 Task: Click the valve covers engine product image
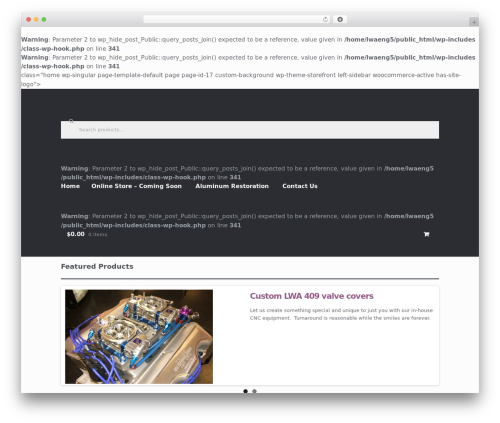[x=139, y=337]
